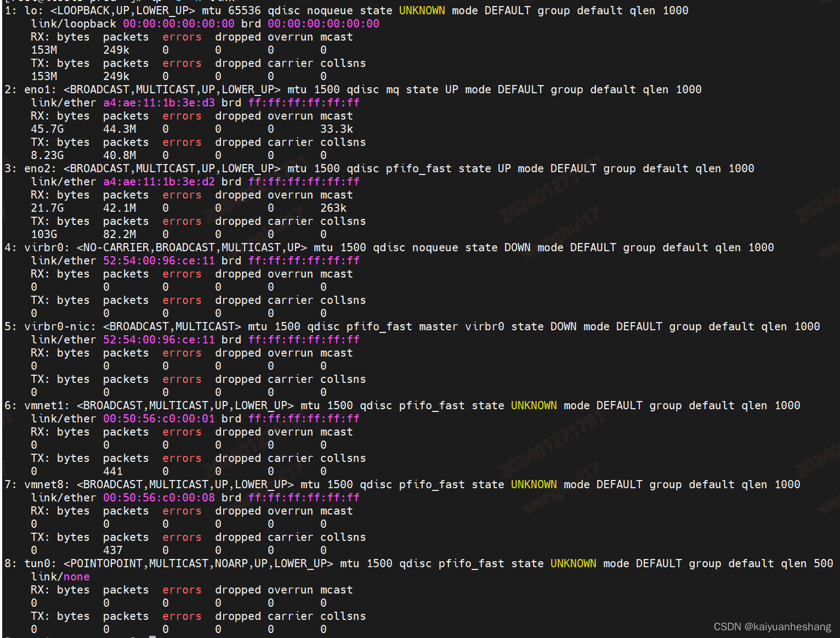Click the UNKNOWN state of vmnet8
This screenshot has height=638, width=840.
pos(534,484)
